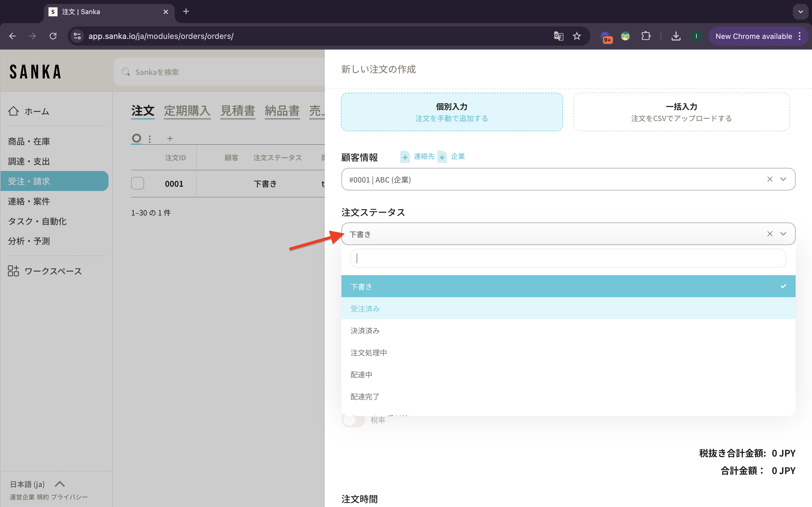The width and height of the screenshot is (812, 507).
Task: Click the add contact (連絡先) plus icon
Action: (405, 157)
